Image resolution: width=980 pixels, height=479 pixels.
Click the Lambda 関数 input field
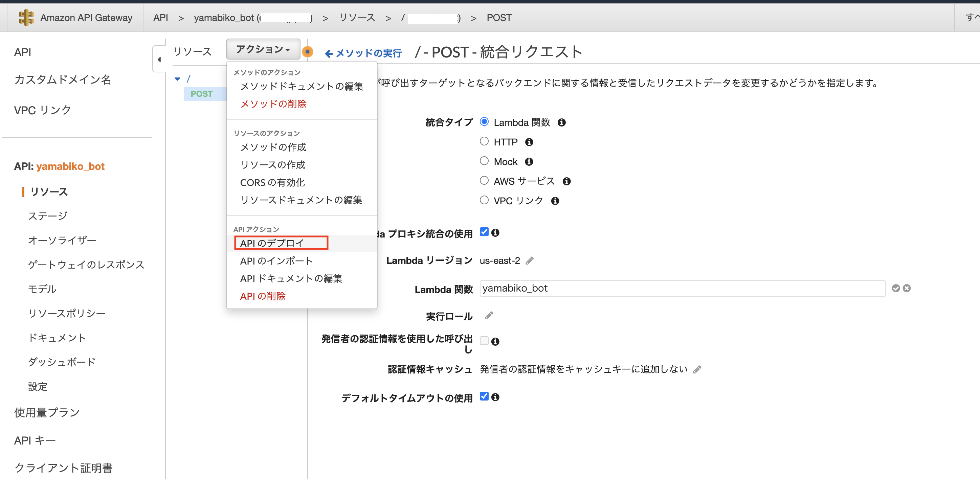[683, 289]
